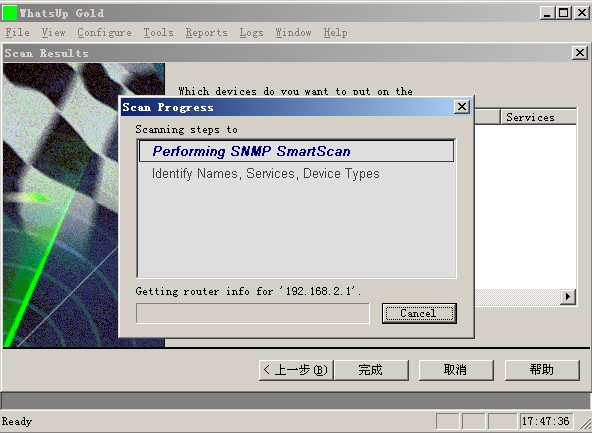The height and width of the screenshot is (433, 592).
Task: Click the Getting router info status text
Action: tap(248, 291)
